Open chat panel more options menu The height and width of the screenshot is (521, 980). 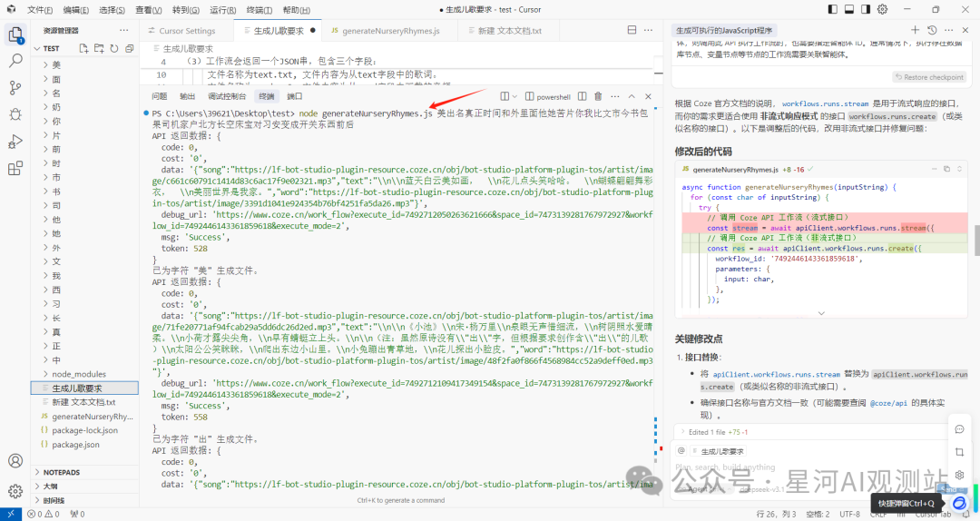tap(949, 30)
